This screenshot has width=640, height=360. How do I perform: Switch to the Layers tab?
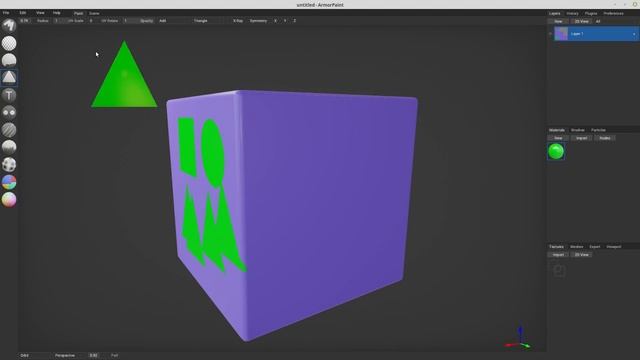(554, 13)
